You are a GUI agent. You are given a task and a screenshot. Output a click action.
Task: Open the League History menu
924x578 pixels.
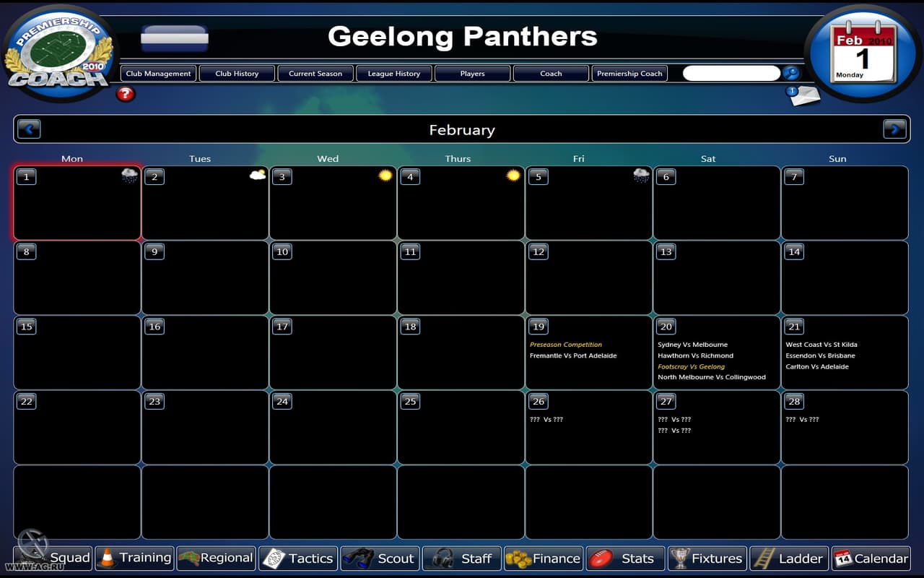[x=394, y=73]
